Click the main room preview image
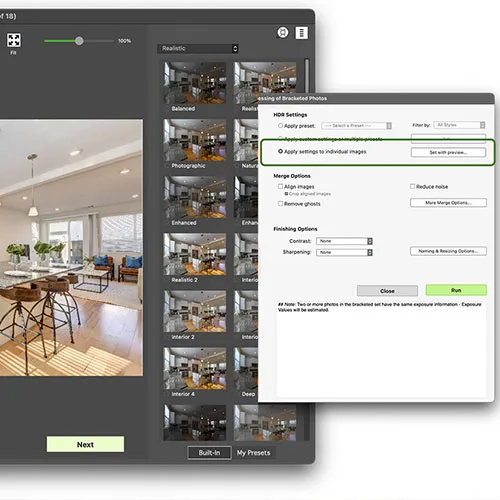This screenshot has height=500, width=500. (71, 248)
